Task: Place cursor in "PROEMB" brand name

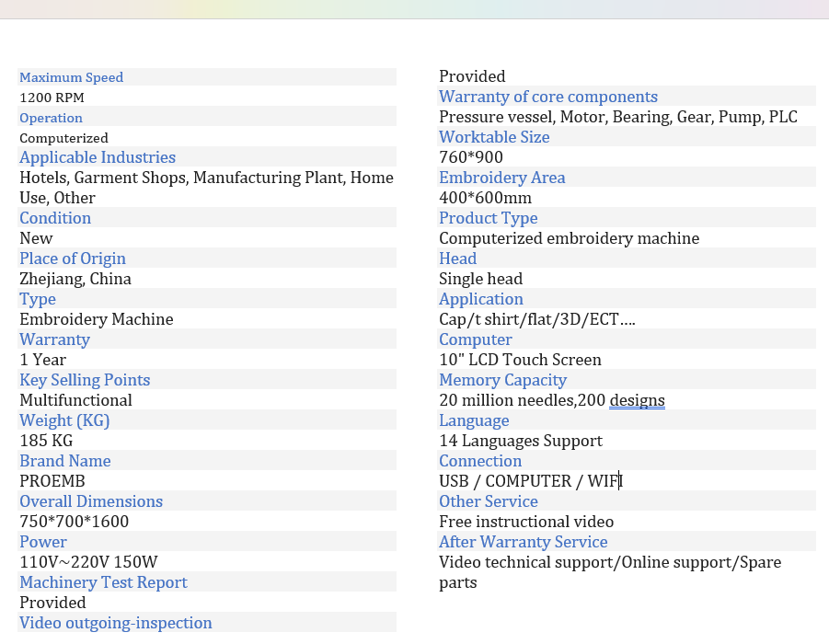Action: coord(52,481)
